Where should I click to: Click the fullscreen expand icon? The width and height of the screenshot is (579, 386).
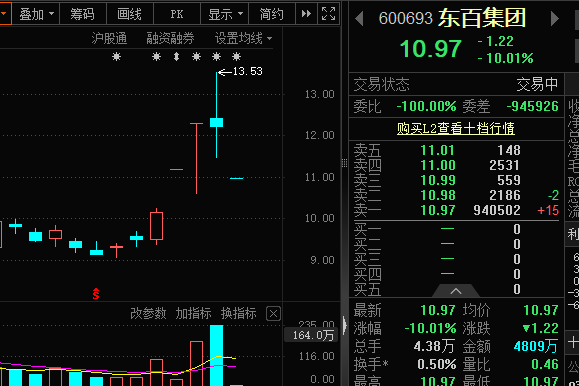tap(328, 14)
